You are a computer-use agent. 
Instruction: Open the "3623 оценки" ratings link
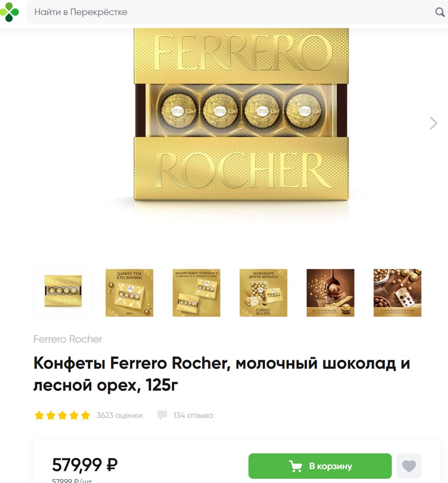point(119,415)
